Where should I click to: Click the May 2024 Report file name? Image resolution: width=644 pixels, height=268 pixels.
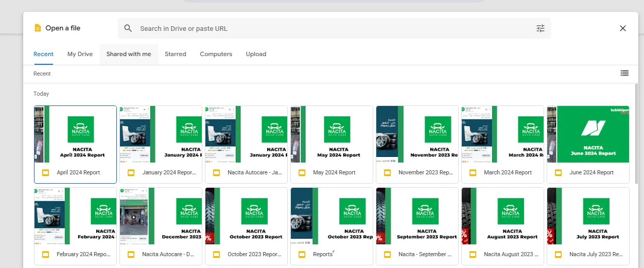[x=334, y=172]
